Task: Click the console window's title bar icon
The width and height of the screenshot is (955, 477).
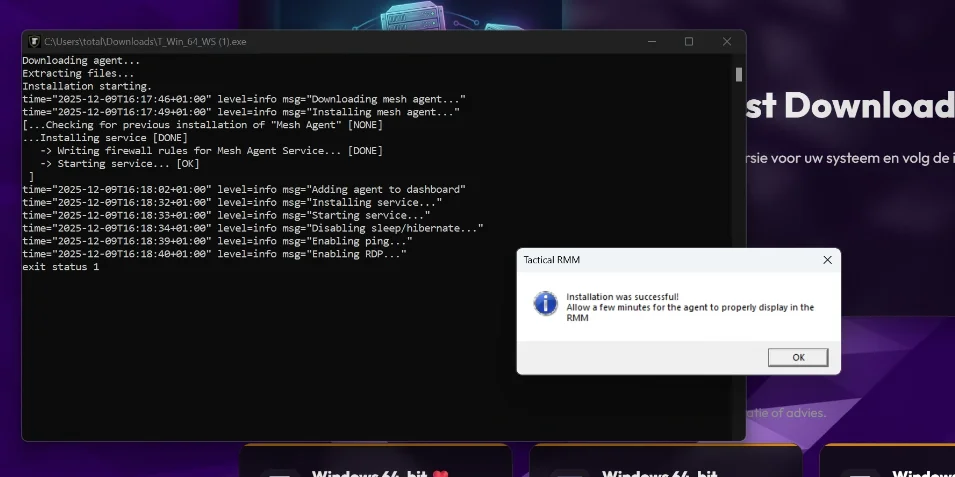Action: click(34, 41)
